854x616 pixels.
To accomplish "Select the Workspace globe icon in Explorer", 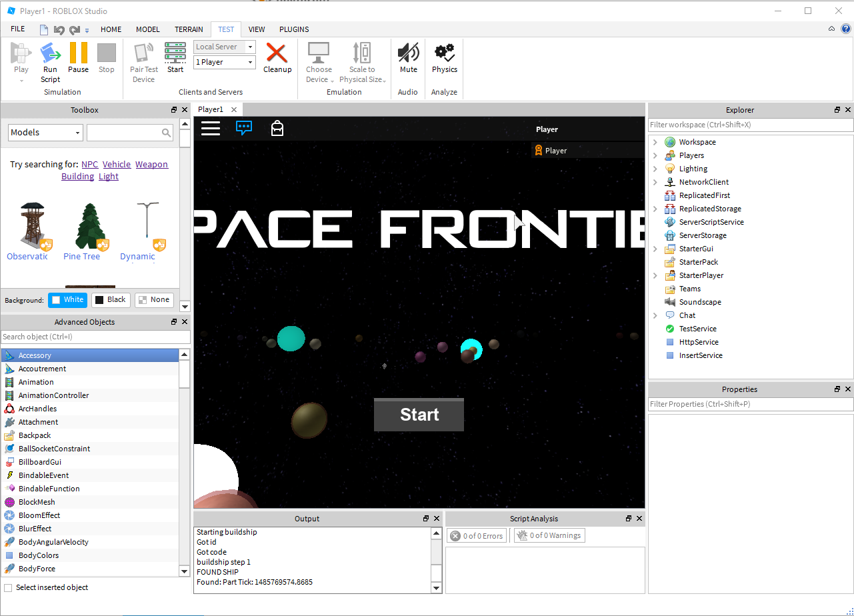I will (x=670, y=142).
